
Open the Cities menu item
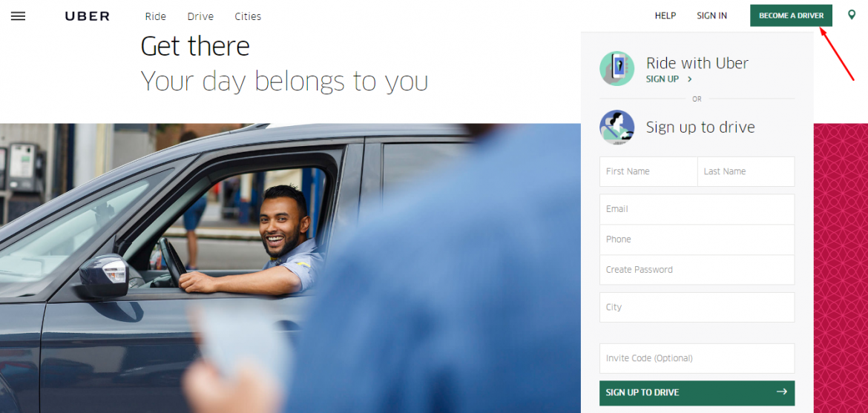point(248,16)
